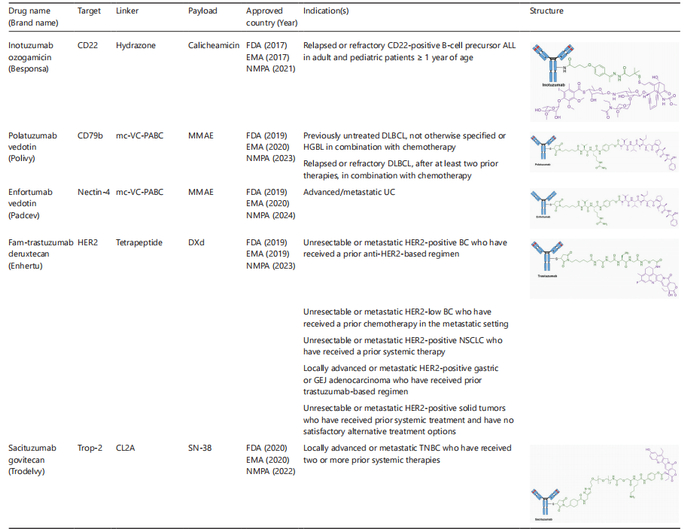Viewport: 700px width, 529px height.
Task: Click 'NMPA (2024)' approval entry
Action: click(x=271, y=215)
